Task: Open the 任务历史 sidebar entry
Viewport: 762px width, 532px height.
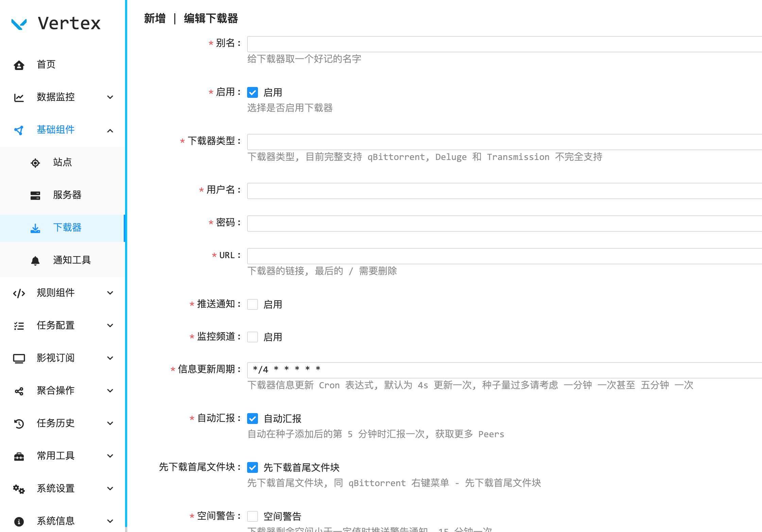Action: [55, 423]
